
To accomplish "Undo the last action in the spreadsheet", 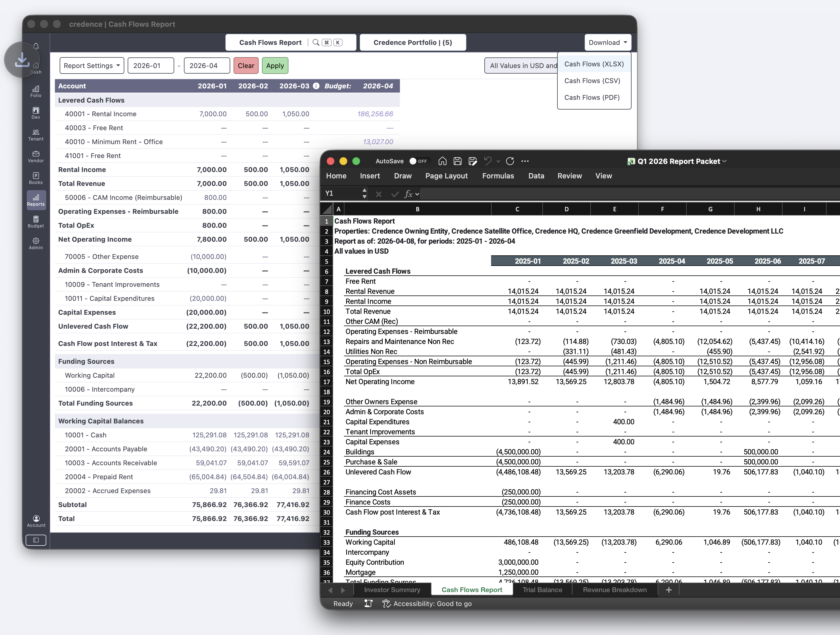I will [488, 161].
